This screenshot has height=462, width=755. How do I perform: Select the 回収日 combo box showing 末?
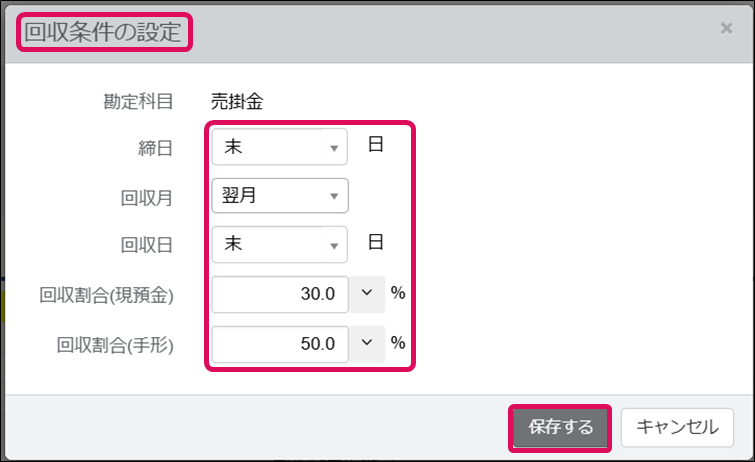[x=279, y=245]
